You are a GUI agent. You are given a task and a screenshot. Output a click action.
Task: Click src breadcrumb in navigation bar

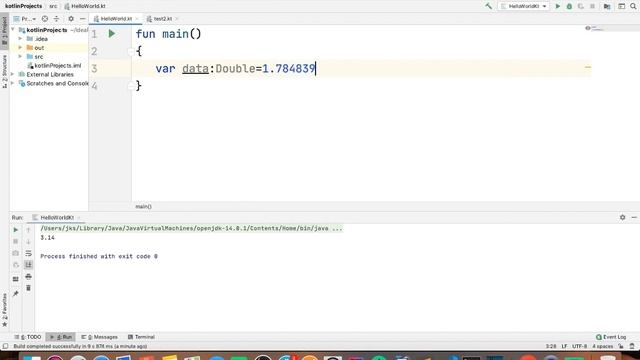pos(53,6)
